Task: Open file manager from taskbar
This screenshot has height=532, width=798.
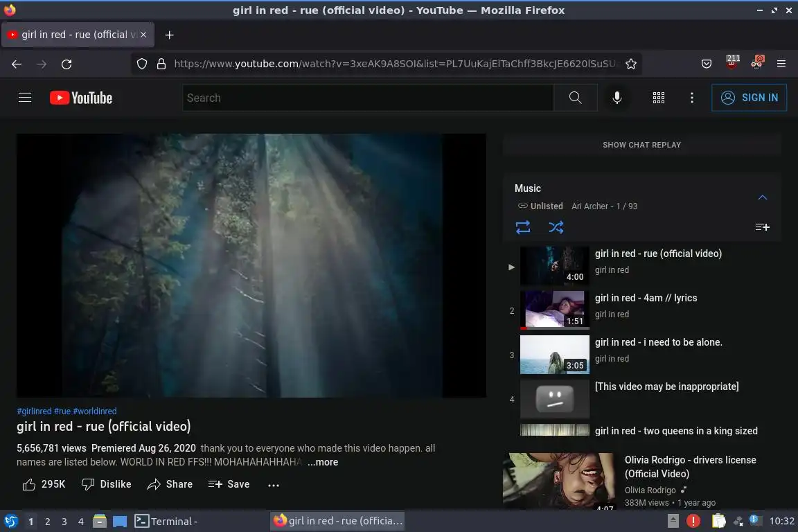Action: [100, 521]
